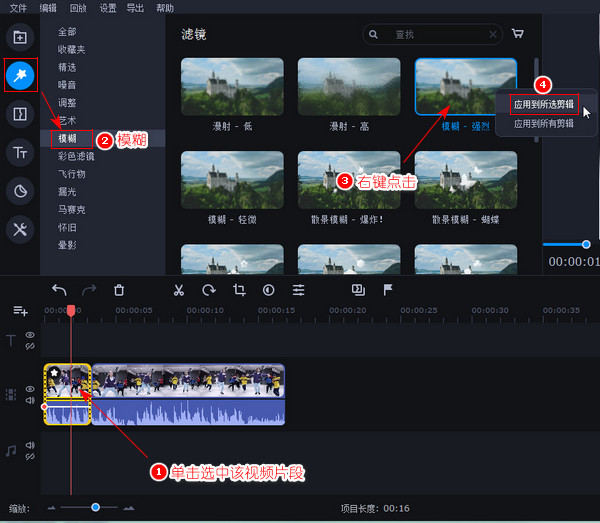Open the titles Tт panel icon

[x=20, y=153]
